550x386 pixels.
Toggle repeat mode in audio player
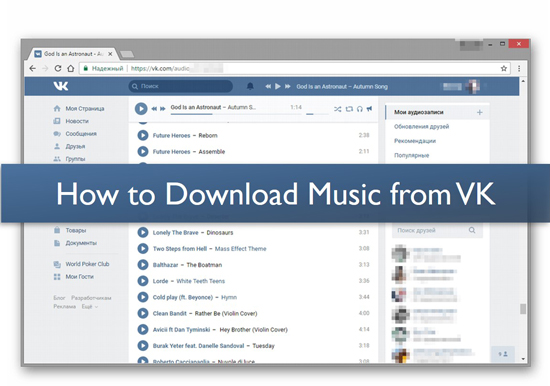coord(349,109)
